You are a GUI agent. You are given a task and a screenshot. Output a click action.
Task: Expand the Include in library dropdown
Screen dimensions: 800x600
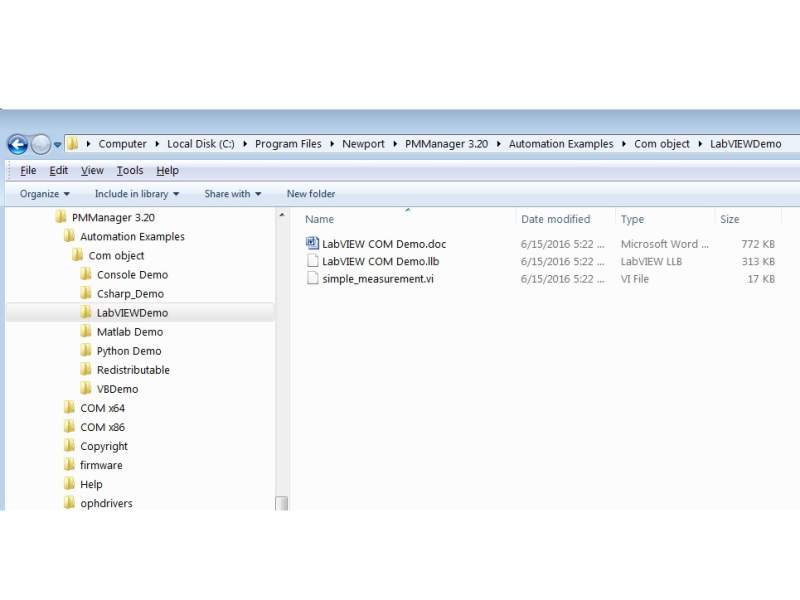click(137, 194)
